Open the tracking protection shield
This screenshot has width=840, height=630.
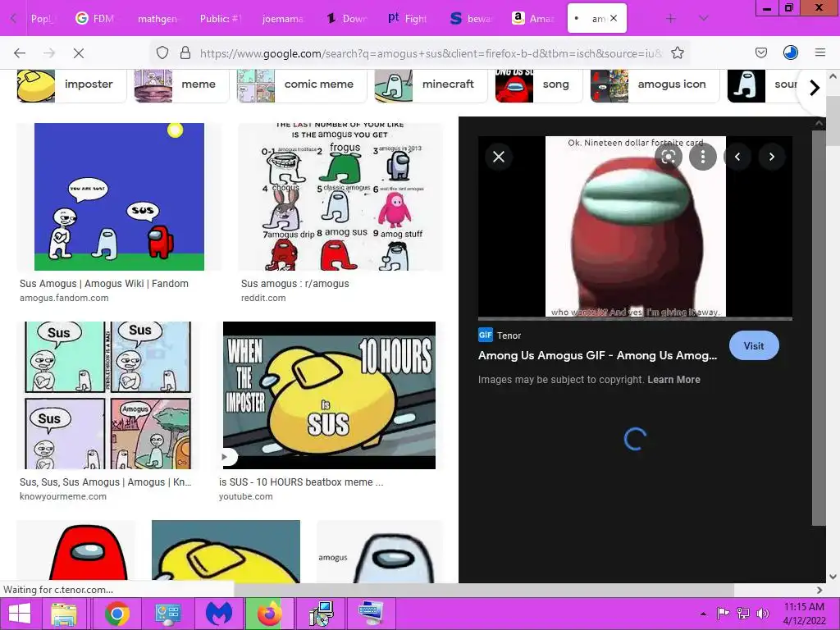coord(162,52)
